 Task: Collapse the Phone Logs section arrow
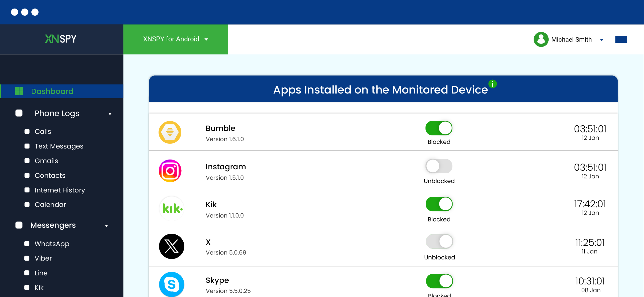(x=110, y=114)
